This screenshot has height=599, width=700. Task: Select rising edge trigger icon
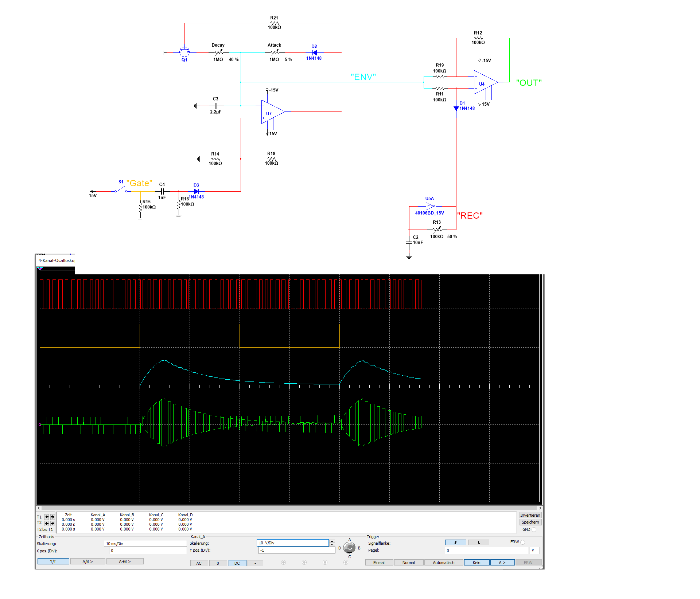455,543
